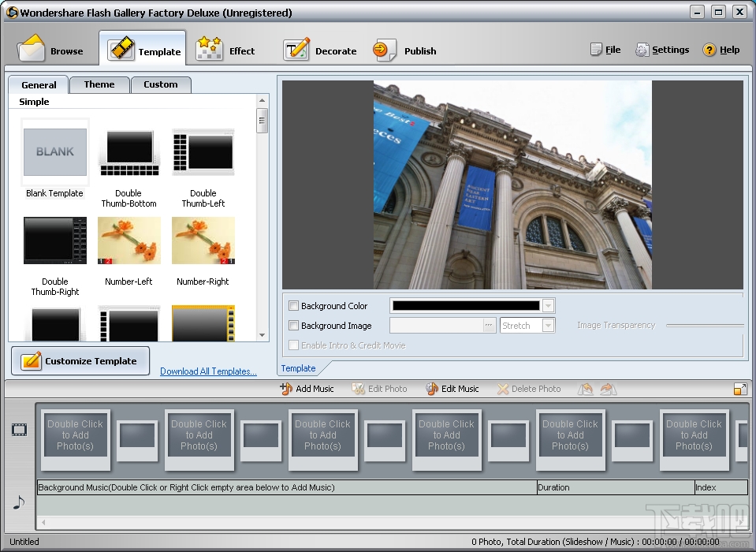Open the background color dropdown
The image size is (756, 552).
[x=549, y=306]
